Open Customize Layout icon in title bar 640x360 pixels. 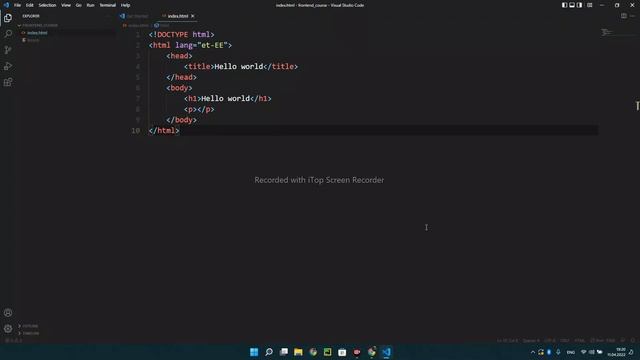coord(590,5)
